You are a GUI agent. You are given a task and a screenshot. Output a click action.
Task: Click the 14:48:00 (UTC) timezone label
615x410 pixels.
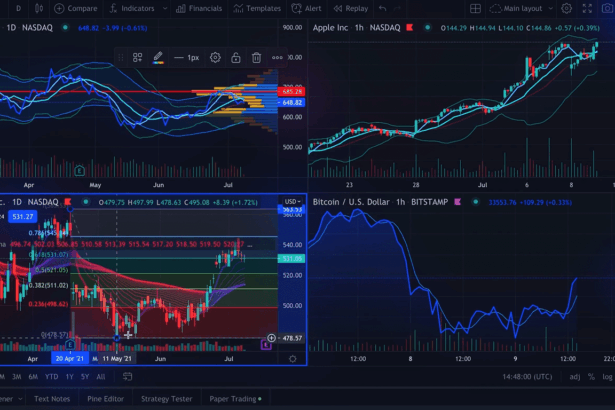527,377
